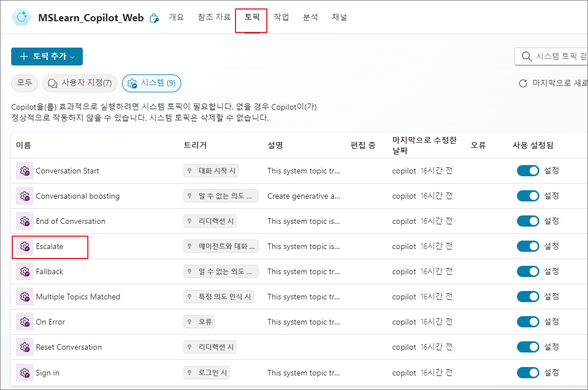The height and width of the screenshot is (390, 588).
Task: Toggle Multiple Topics Matched switch
Action: click(528, 296)
